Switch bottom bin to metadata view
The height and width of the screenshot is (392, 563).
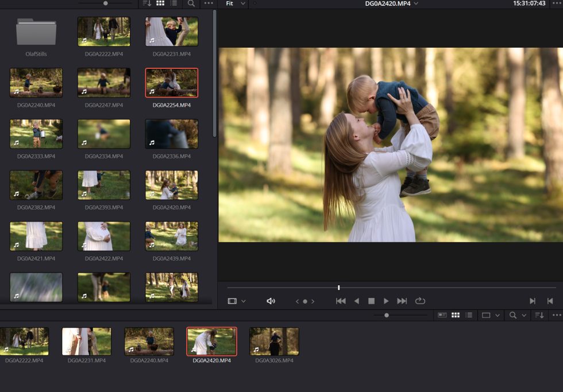(442, 315)
